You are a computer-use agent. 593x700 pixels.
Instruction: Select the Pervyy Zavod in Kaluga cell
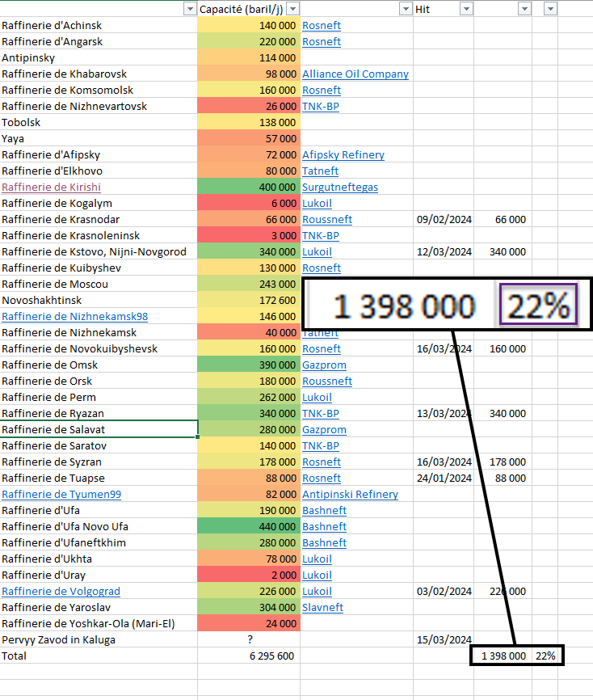click(x=99, y=639)
